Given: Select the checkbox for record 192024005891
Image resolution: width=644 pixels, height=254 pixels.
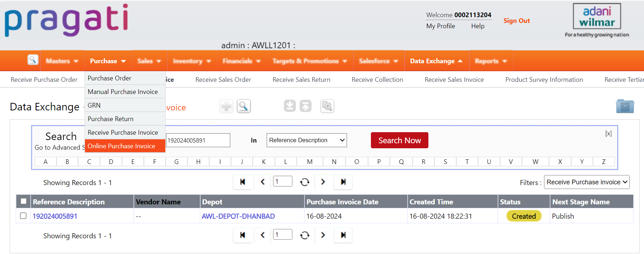Looking at the screenshot, I should (23, 216).
